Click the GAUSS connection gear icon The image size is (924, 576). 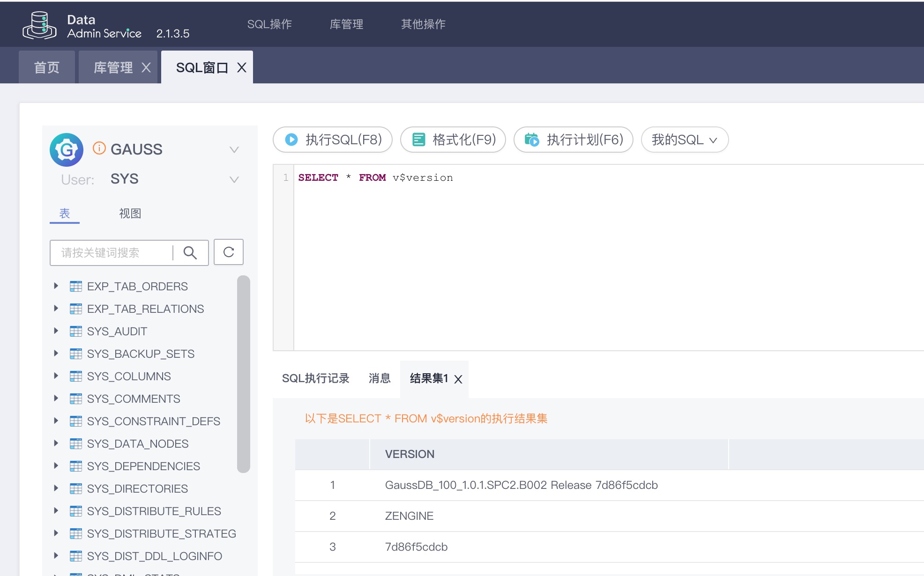pyautogui.click(x=66, y=149)
